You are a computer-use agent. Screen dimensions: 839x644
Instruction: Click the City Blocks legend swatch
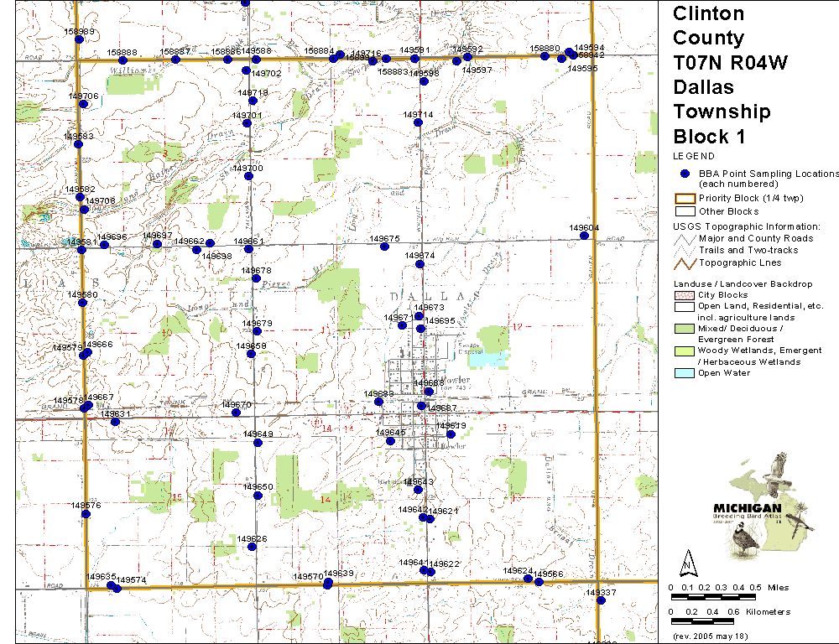(684, 295)
